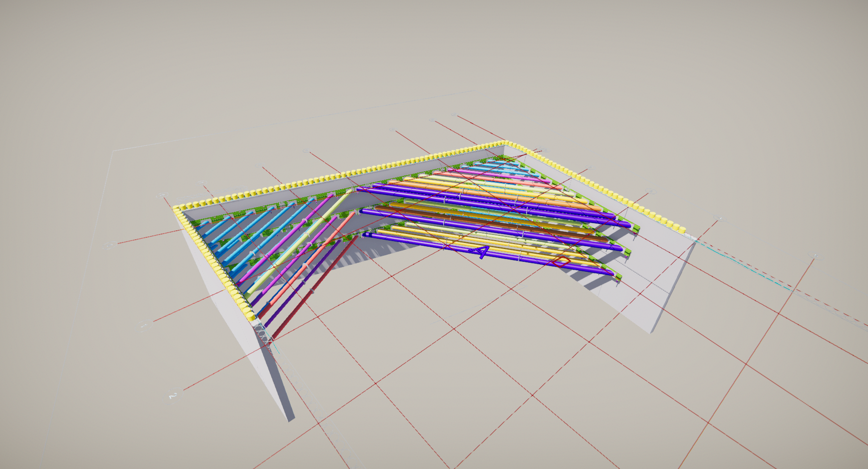
Task: Click the blue letter A marker
Action: pos(481,251)
